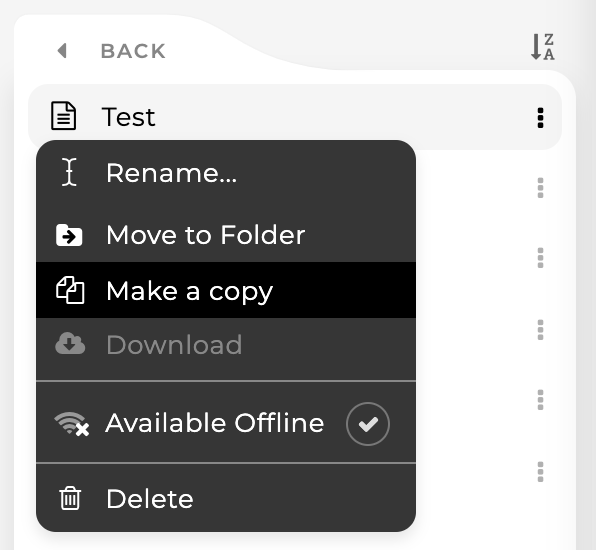Click the Rename text cursor icon

coord(69,172)
